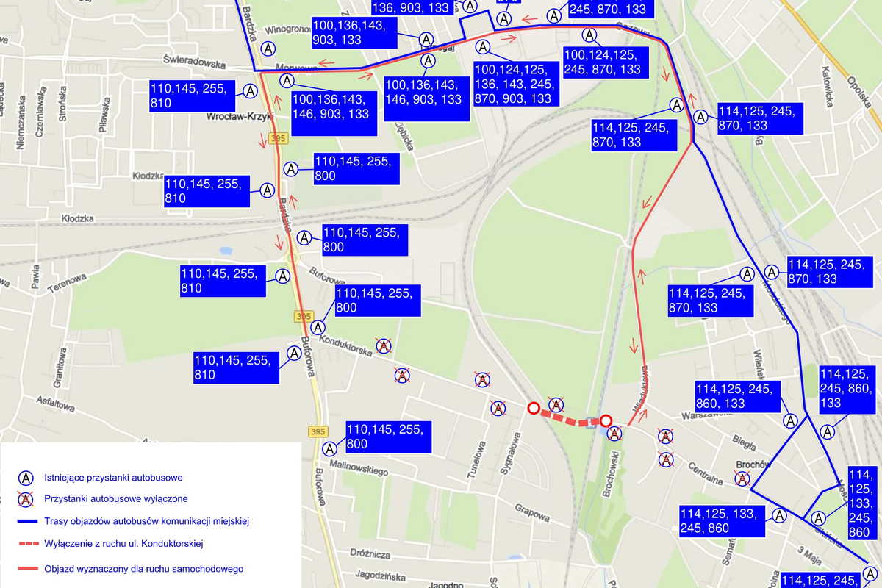Click the disabled bus stop legend icon
882x588 pixels.
(x=25, y=499)
